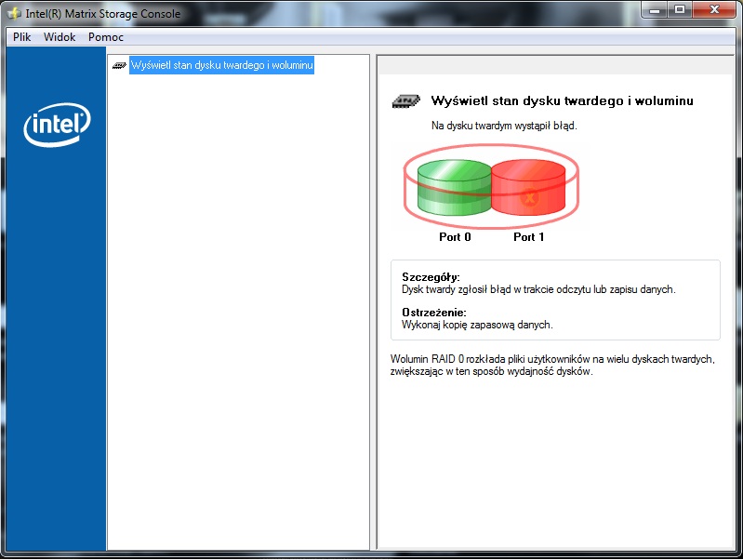Click the application icon in title bar
Viewport: 743px width, 560px height.
click(14, 13)
